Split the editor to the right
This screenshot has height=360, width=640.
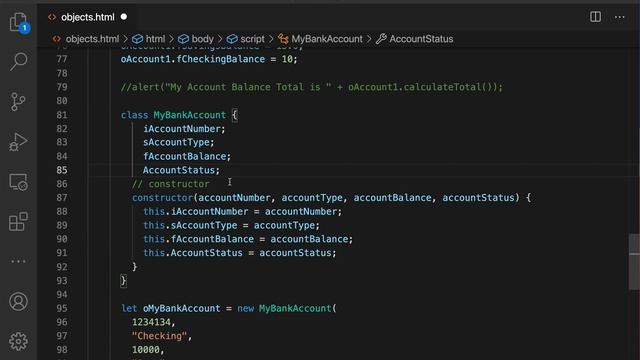point(596,17)
